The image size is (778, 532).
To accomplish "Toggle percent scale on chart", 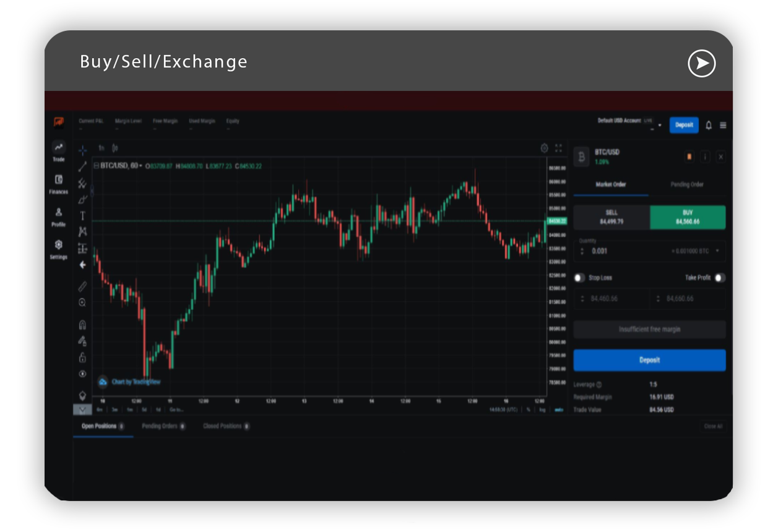I will (x=529, y=410).
